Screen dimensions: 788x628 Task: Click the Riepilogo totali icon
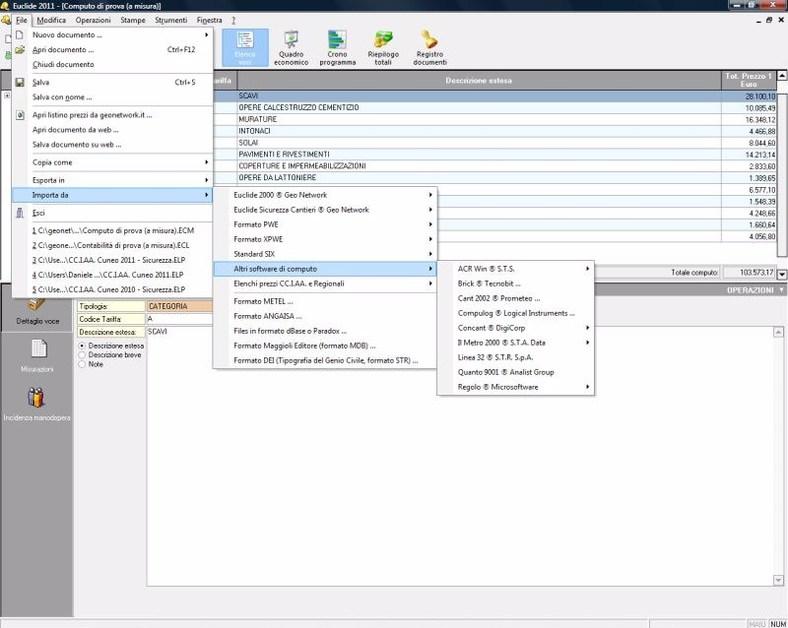[x=383, y=47]
